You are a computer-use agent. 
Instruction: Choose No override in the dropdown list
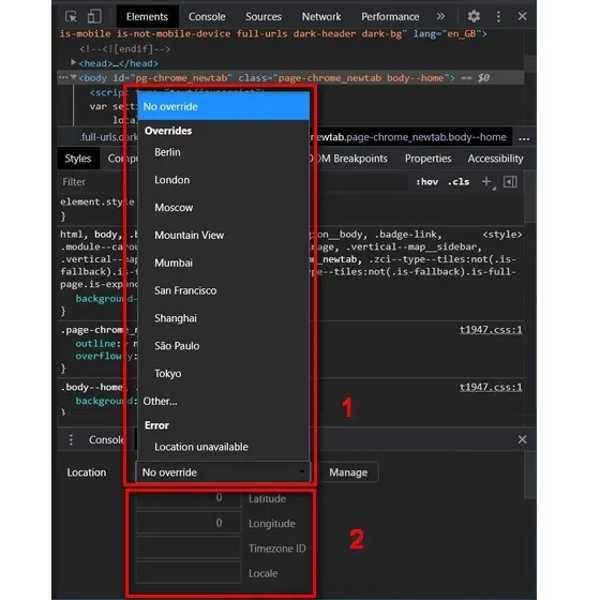223,106
